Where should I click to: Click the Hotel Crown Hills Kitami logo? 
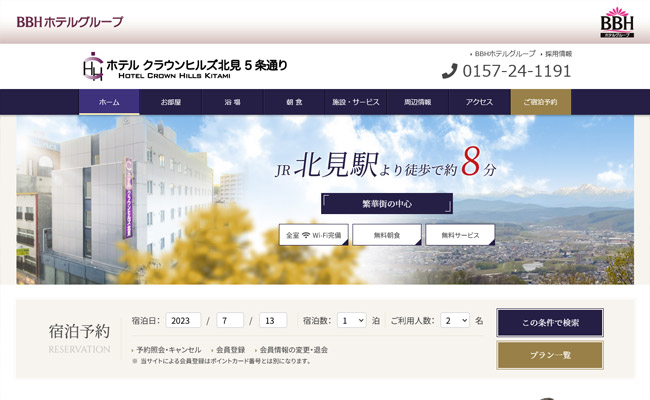[185, 66]
